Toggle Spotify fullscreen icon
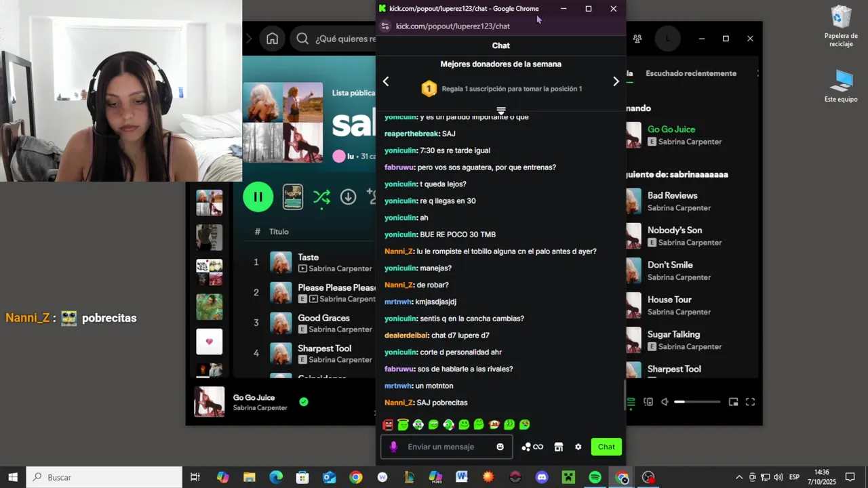This screenshot has height=488, width=868. tap(750, 402)
